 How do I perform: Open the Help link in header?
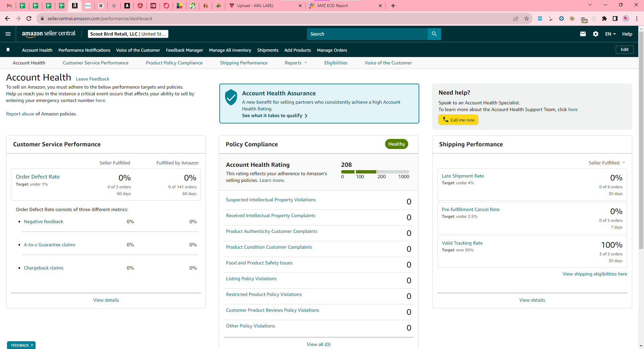(627, 34)
